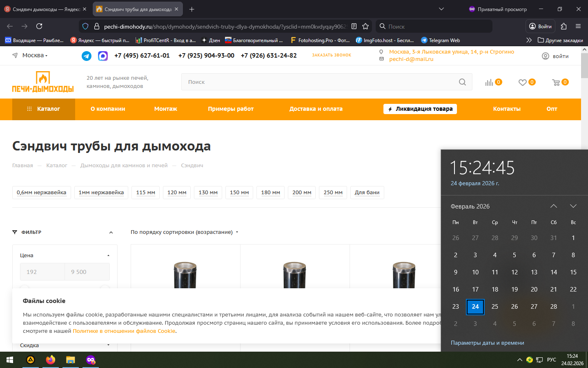The image size is (588, 368).
Task: Open the Каталог menu
Action: coord(44,109)
